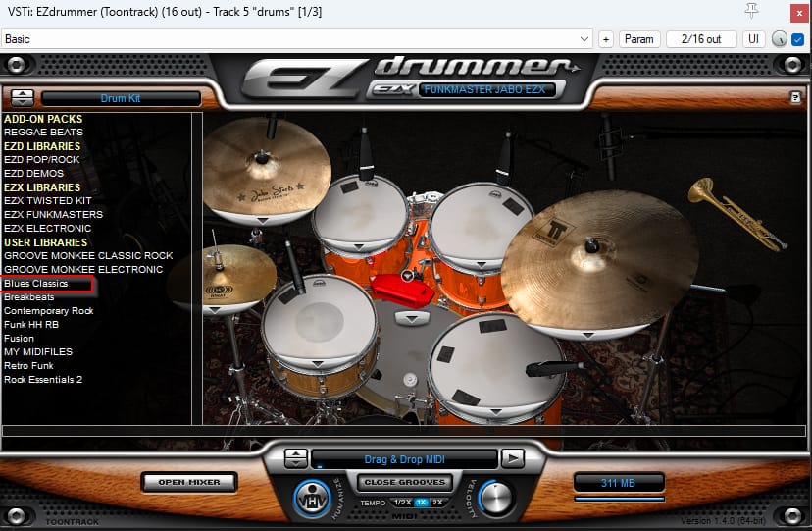Image resolution: width=812 pixels, height=531 pixels.
Task: Open the ride cymbal dropdown arrow
Action: pyautogui.click(x=587, y=335)
